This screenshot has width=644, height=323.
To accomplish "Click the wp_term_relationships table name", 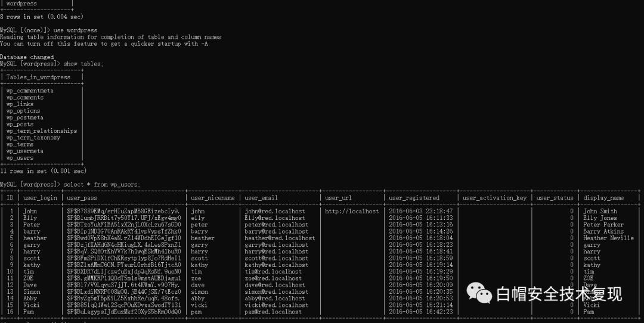I will (42, 131).
